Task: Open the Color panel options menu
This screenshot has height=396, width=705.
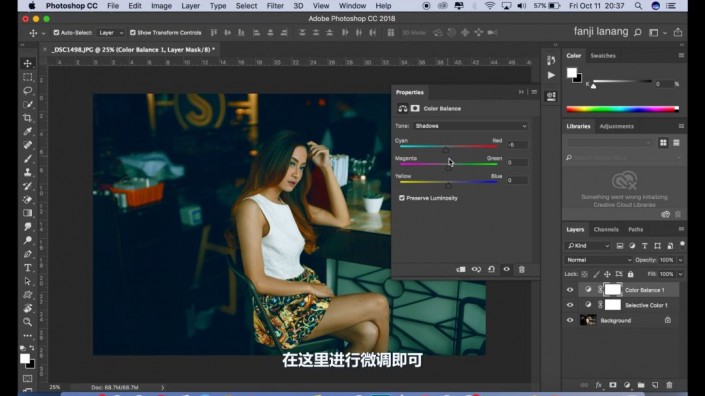Action: pos(681,55)
